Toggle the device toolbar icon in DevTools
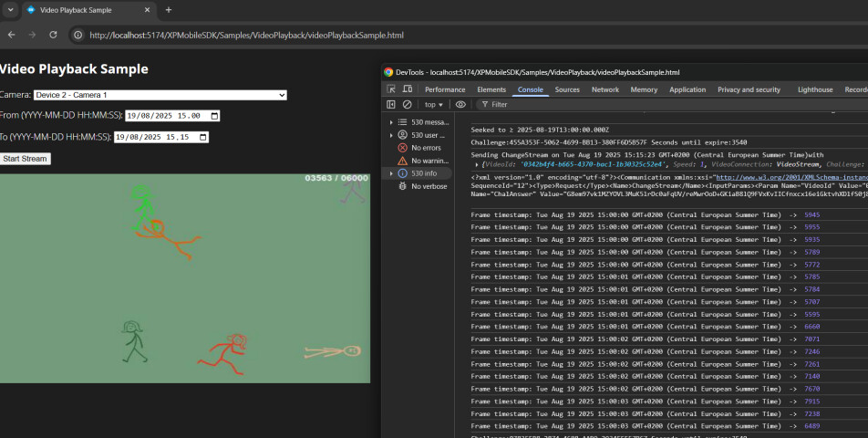 point(408,89)
